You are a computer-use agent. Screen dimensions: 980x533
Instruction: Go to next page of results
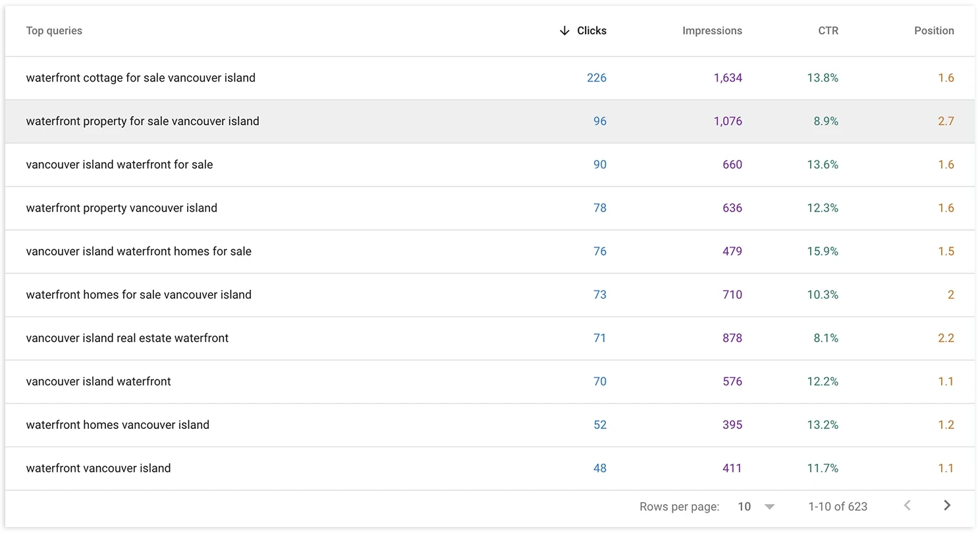pyautogui.click(x=947, y=505)
